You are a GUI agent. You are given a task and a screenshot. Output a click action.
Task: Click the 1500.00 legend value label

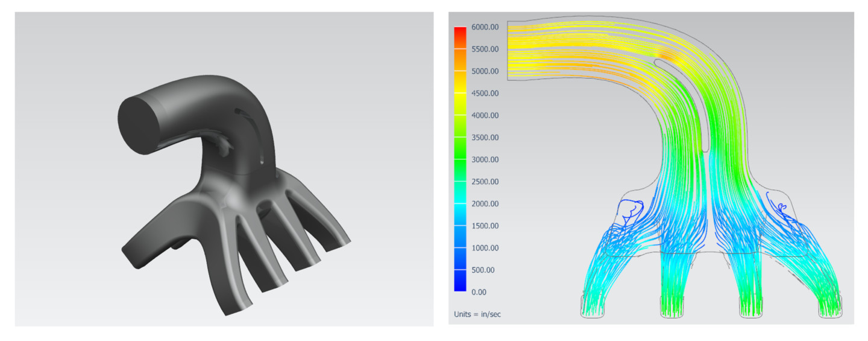pyautogui.click(x=486, y=226)
